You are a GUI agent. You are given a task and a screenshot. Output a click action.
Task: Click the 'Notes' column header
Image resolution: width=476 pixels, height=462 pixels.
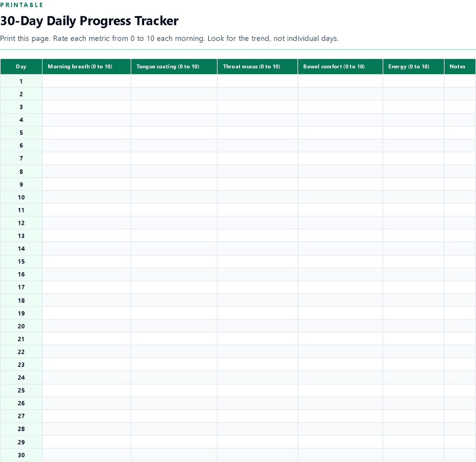(x=460, y=67)
